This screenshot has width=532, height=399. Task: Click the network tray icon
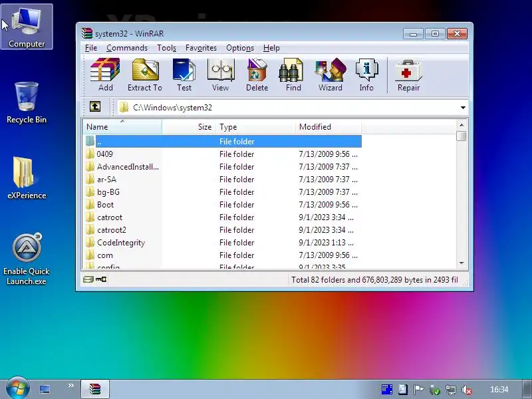(x=451, y=390)
